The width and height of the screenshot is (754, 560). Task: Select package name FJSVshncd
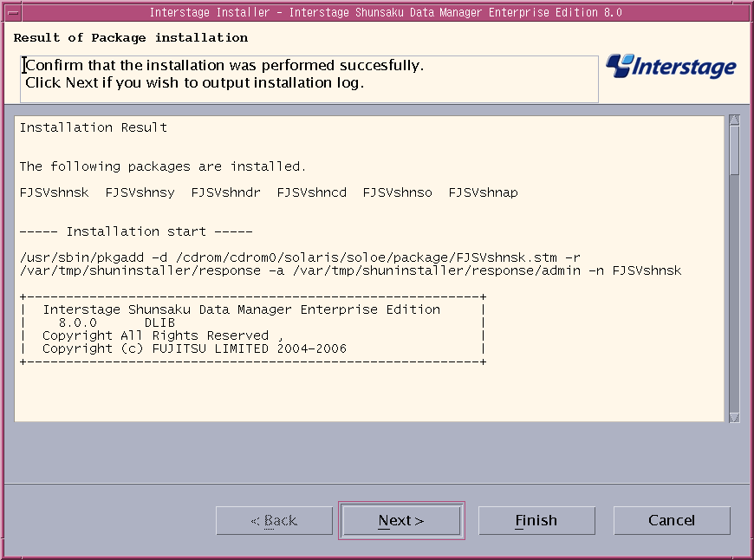click(312, 192)
